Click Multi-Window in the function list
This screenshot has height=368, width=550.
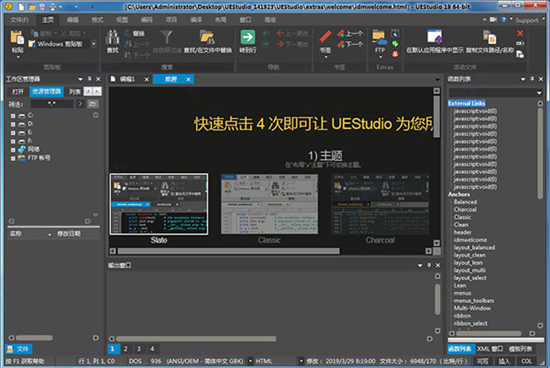(x=472, y=308)
